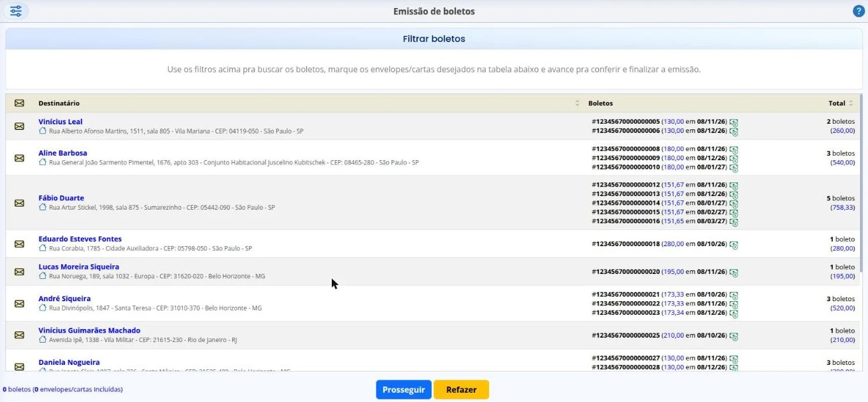868x402 pixels.
Task: Click the Filtrar boletos panel header
Action: coord(434,39)
